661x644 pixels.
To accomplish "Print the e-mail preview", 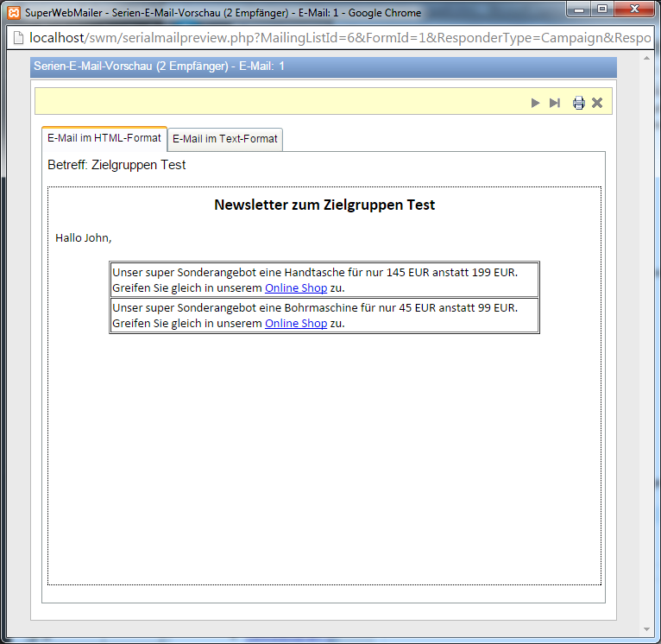I will (578, 103).
